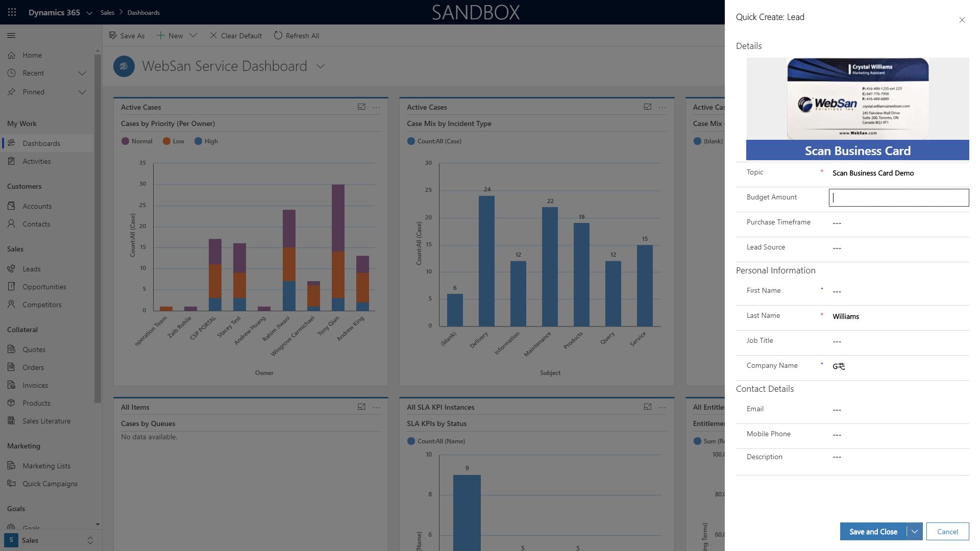Open more options for Cases by Priority chart
Image resolution: width=980 pixels, height=551 pixels.
point(376,107)
